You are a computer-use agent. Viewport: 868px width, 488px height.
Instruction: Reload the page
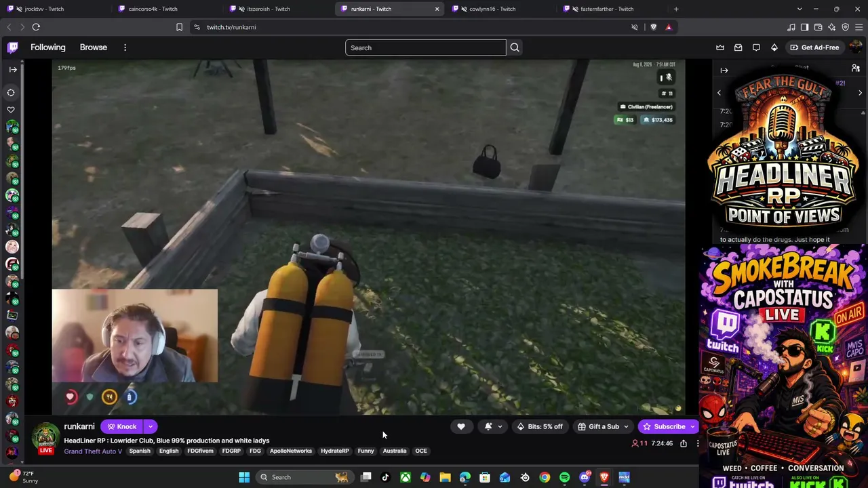point(36,27)
